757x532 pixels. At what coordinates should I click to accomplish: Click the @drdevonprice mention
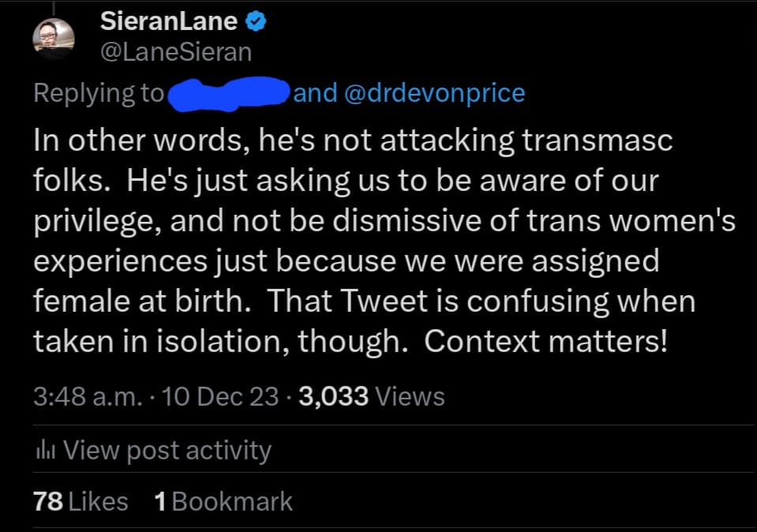click(435, 93)
